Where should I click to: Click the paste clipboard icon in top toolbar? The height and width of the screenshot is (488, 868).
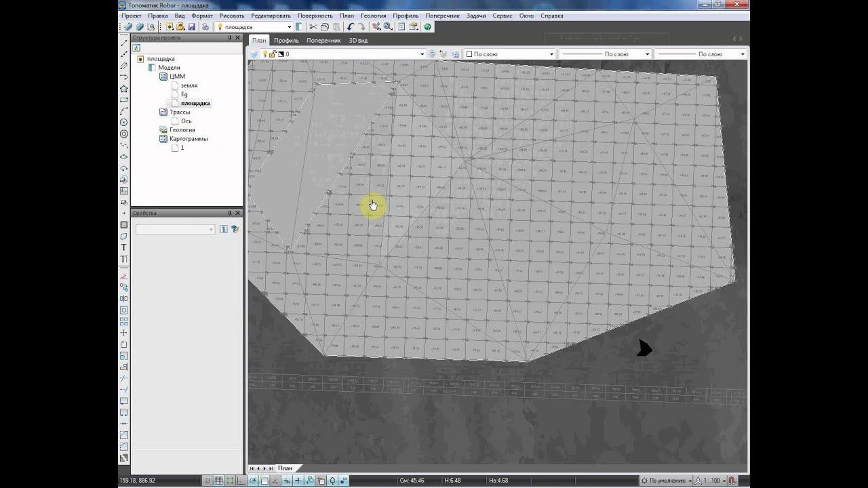336,27
